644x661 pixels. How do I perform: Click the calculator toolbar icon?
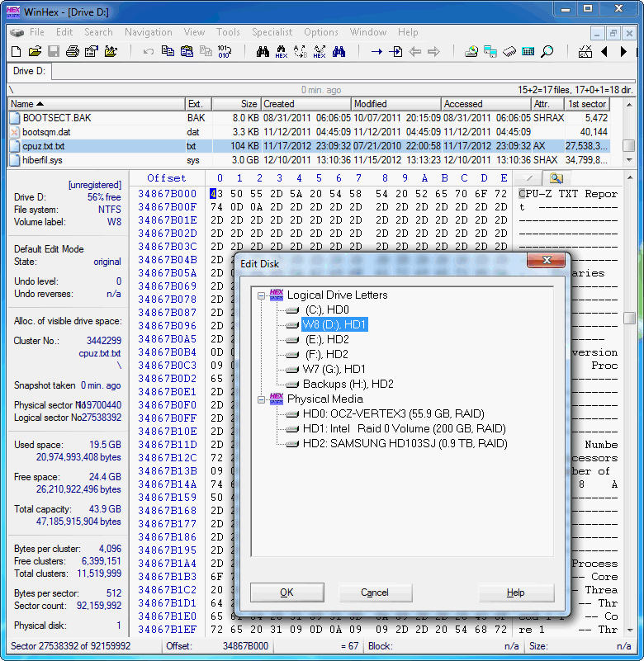tap(528, 51)
